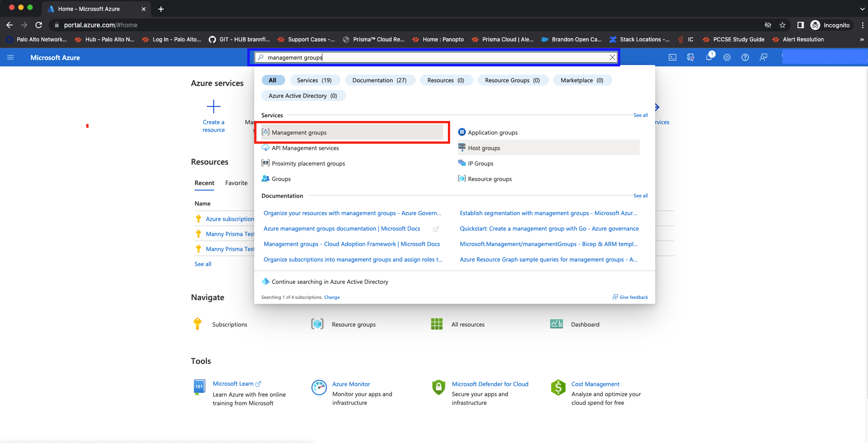
Task: Open the notifications bell icon
Action: point(708,57)
